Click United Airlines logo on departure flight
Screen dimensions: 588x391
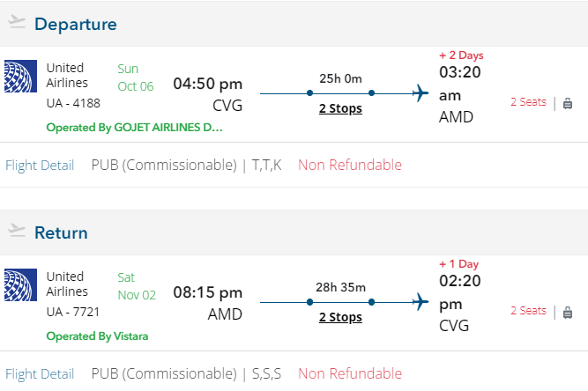20,77
